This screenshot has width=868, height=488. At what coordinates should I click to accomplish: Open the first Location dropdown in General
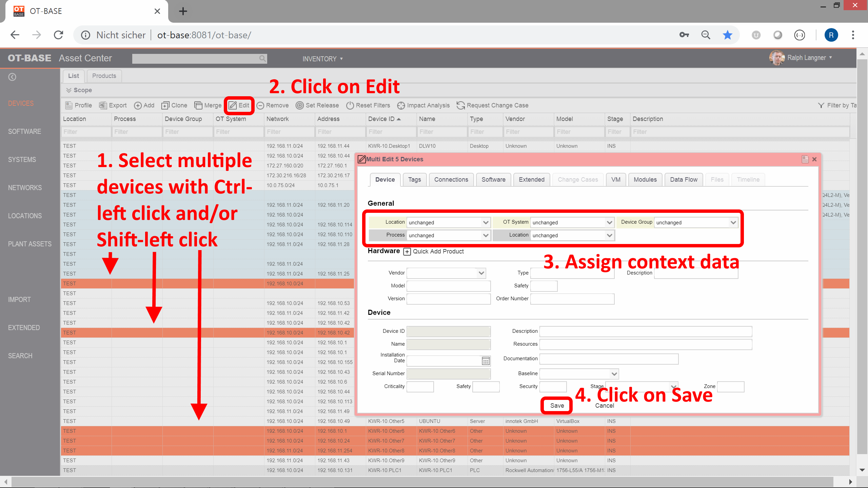pyautogui.click(x=449, y=223)
